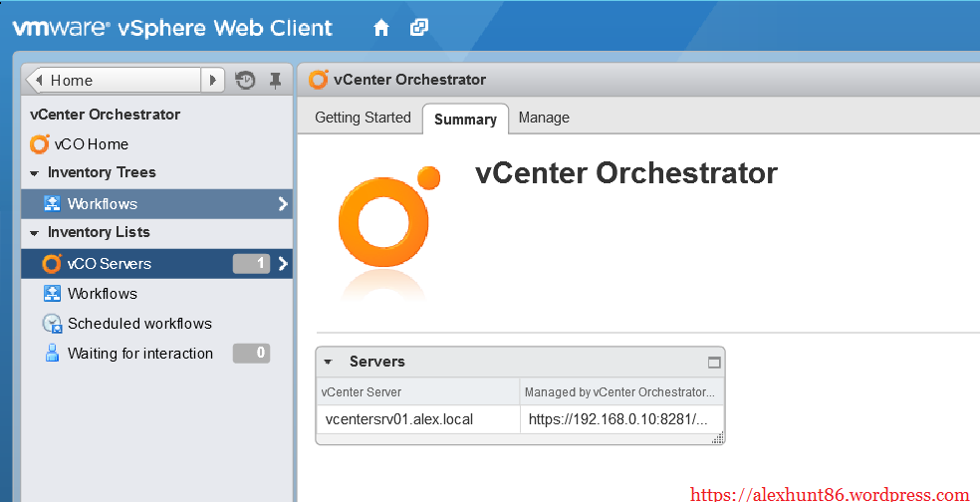Maximize the Servers portlet via corner icon
Screen dimensions: 980x502
(713, 363)
